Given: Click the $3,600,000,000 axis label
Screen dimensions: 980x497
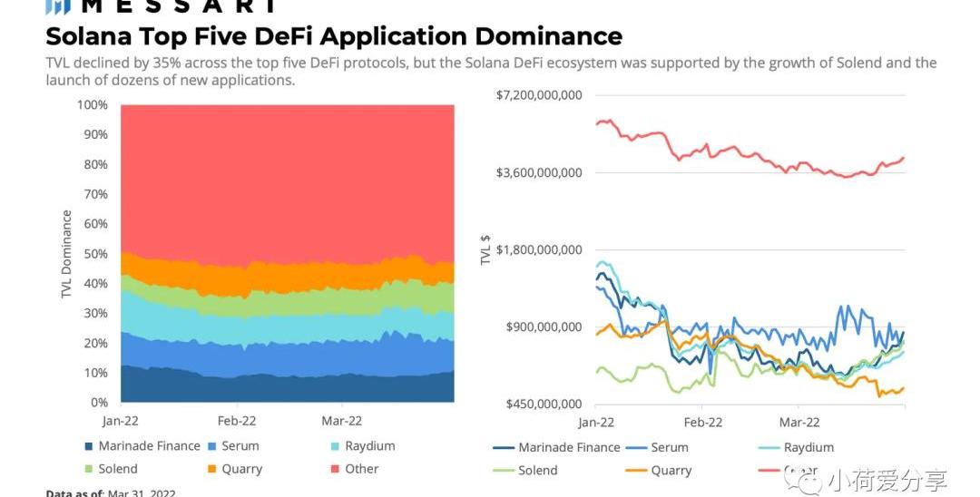Looking at the screenshot, I should [x=539, y=172].
